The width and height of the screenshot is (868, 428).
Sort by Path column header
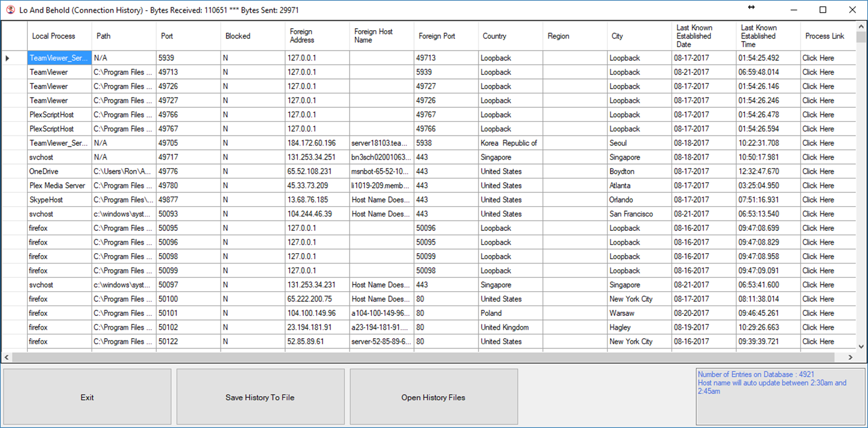124,36
